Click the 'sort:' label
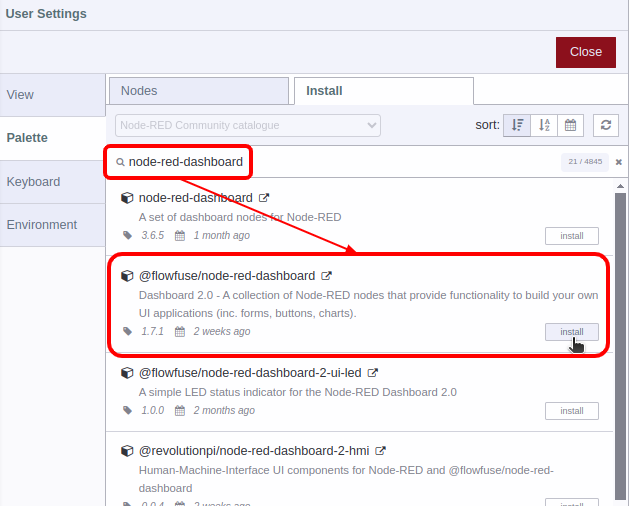Image resolution: width=629 pixels, height=506 pixels. point(487,125)
